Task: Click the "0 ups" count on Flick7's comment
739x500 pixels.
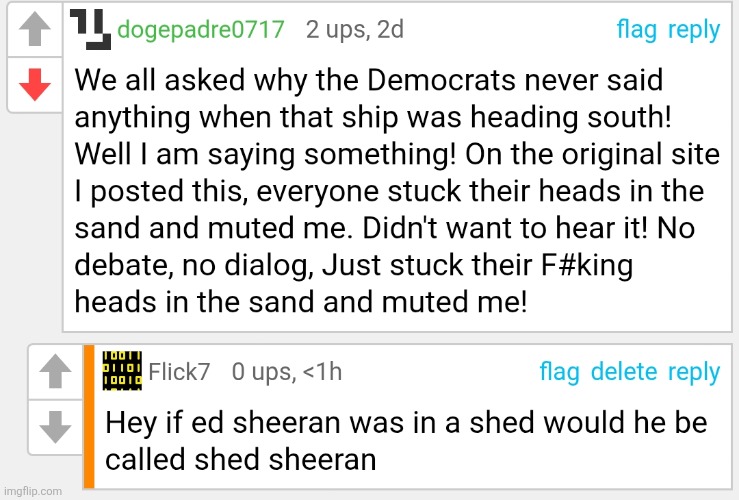Action: point(260,373)
